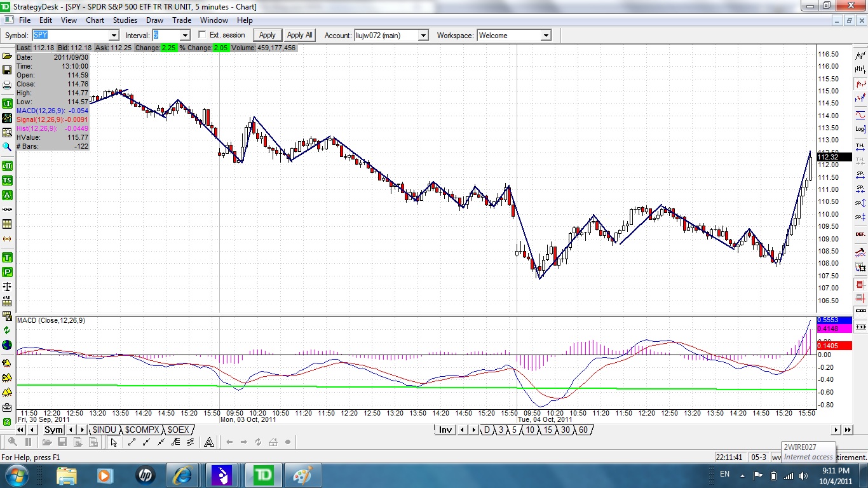
Task: Click the TH. expand horizontal icon
Action: (860, 147)
